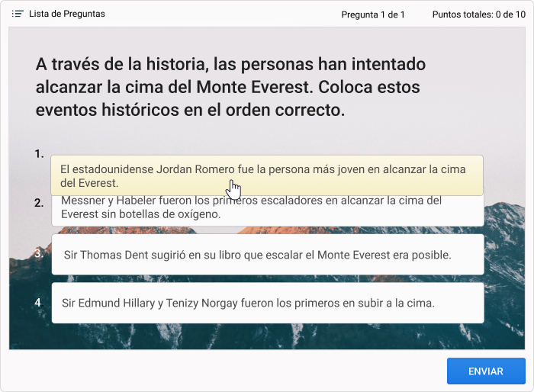This screenshot has height=392, width=534.
Task: Choose the Sir Edmund Hillary answer card
Action: click(267, 303)
